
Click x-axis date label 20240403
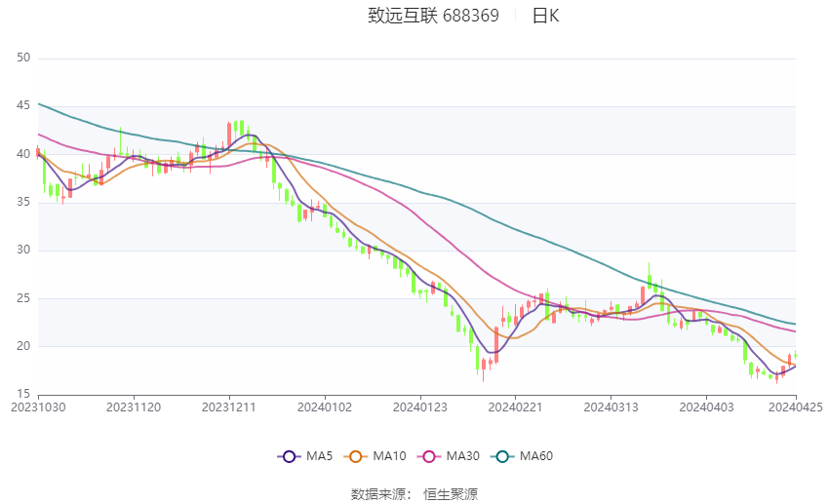coord(707,407)
